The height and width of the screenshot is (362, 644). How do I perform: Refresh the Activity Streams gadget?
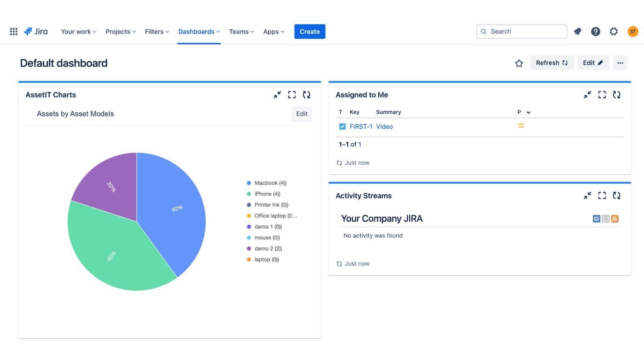click(617, 195)
